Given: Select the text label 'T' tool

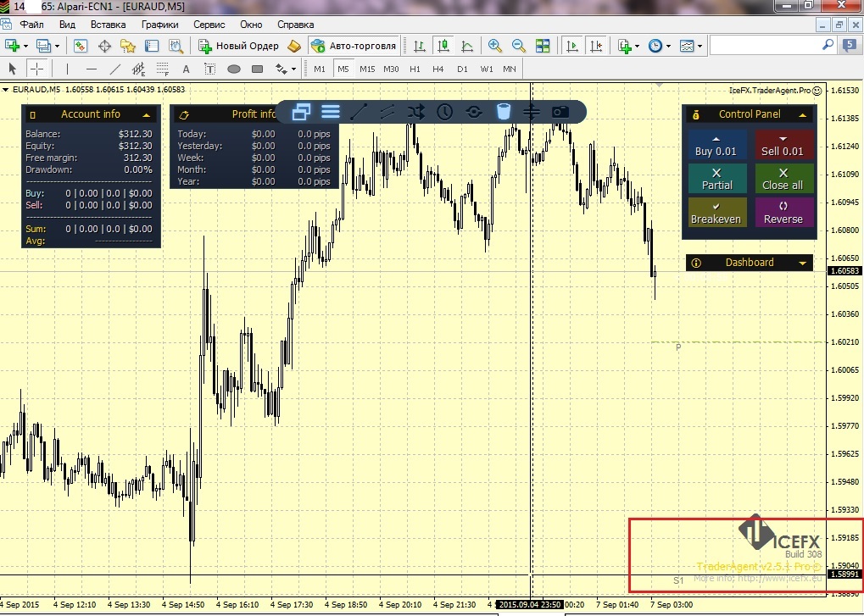Looking at the screenshot, I should [x=209, y=69].
